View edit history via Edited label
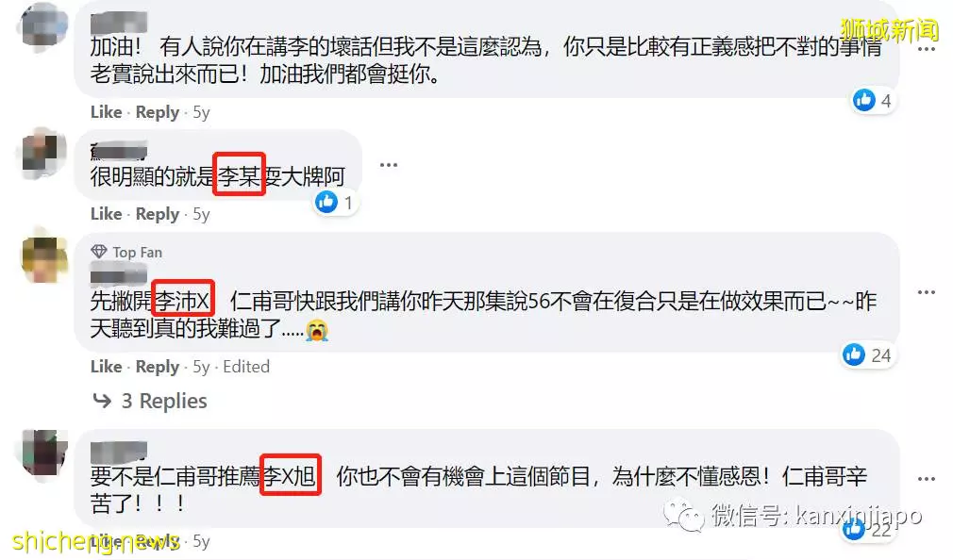 [246, 366]
